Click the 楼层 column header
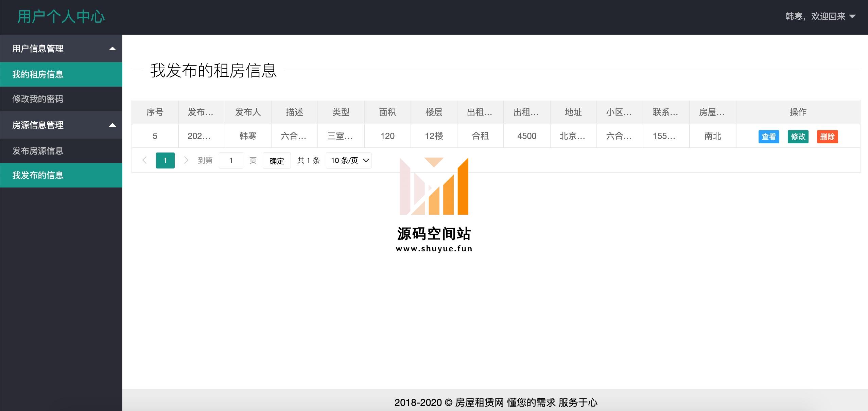The image size is (868, 411). tap(434, 112)
